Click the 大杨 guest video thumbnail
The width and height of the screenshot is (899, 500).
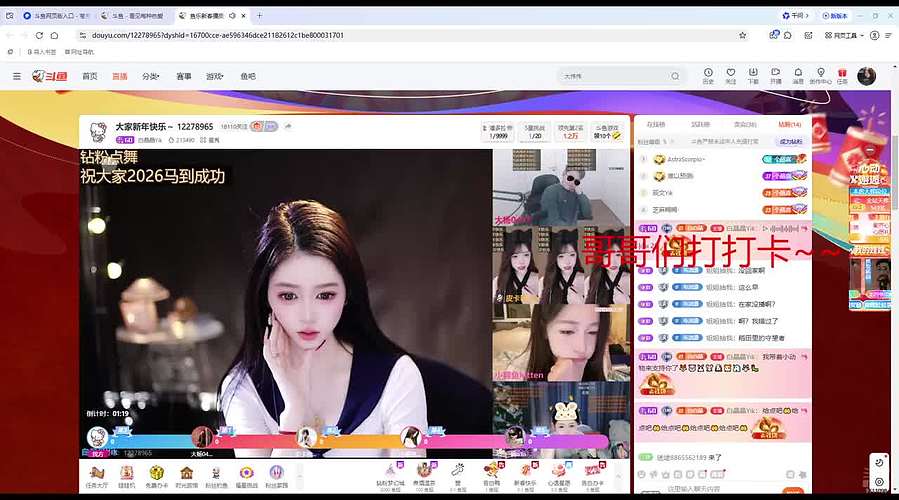tap(561, 188)
